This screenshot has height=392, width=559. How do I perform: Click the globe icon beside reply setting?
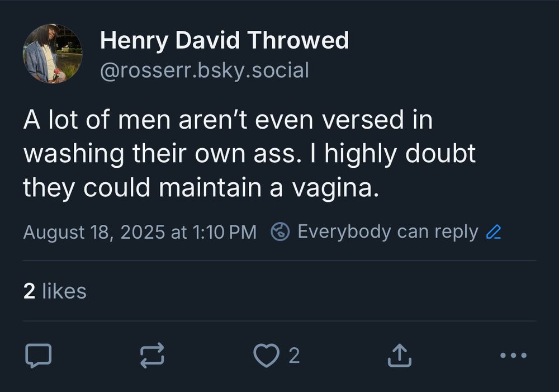279,232
